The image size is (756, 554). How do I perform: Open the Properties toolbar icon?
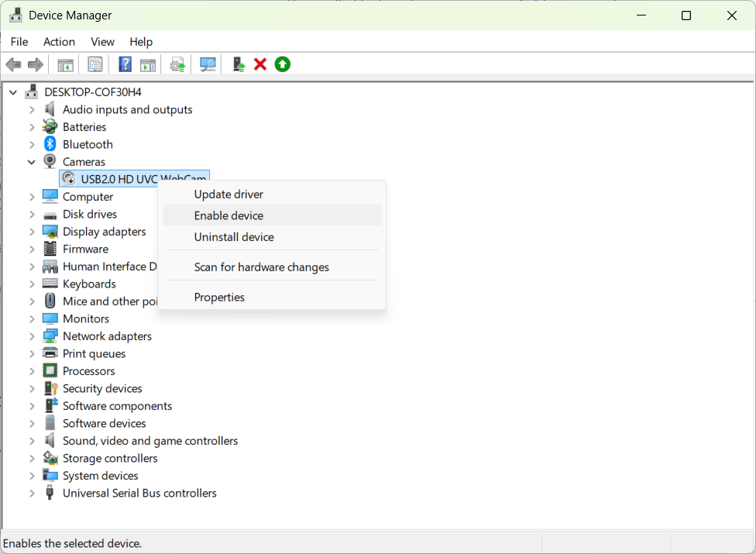click(x=95, y=64)
